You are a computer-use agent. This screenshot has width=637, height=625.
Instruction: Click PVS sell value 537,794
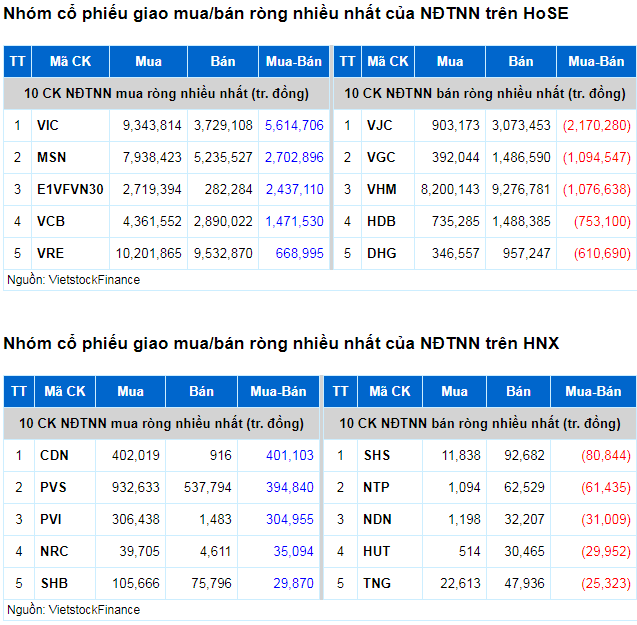point(208,487)
